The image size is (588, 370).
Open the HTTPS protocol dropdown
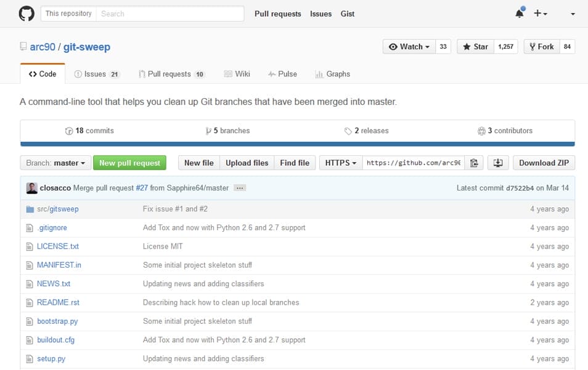[340, 163]
